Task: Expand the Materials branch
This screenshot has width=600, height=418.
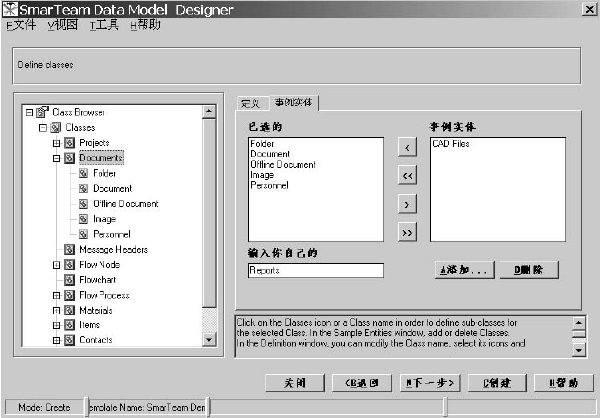Action: (x=57, y=310)
